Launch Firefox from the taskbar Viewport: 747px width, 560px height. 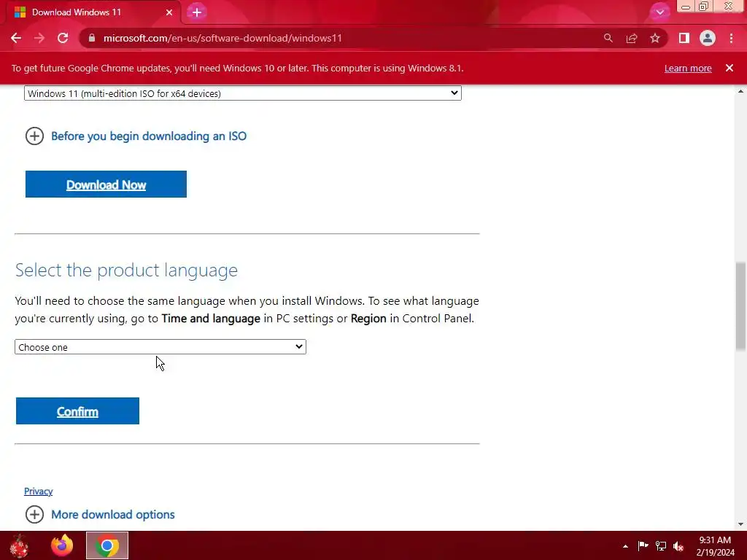pyautogui.click(x=62, y=545)
